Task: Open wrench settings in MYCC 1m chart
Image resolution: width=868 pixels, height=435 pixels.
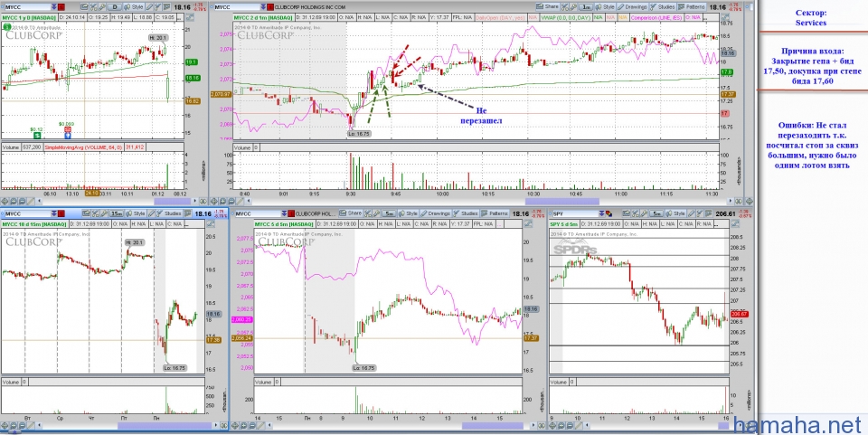Action: tap(573, 6)
